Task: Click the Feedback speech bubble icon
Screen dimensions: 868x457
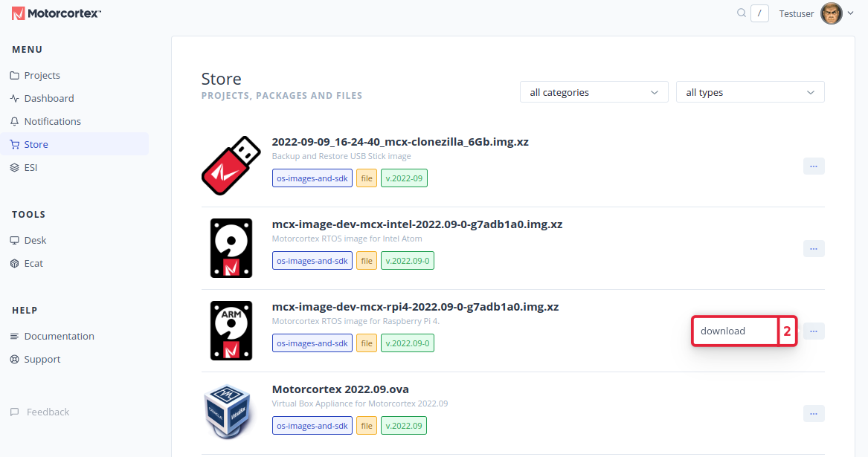Action: click(x=15, y=412)
